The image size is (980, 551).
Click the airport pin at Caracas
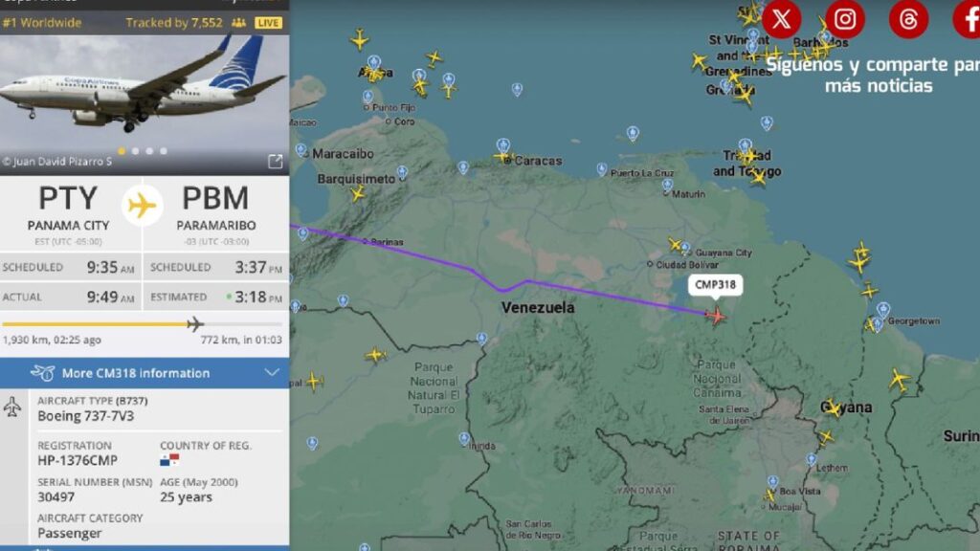[x=503, y=145]
